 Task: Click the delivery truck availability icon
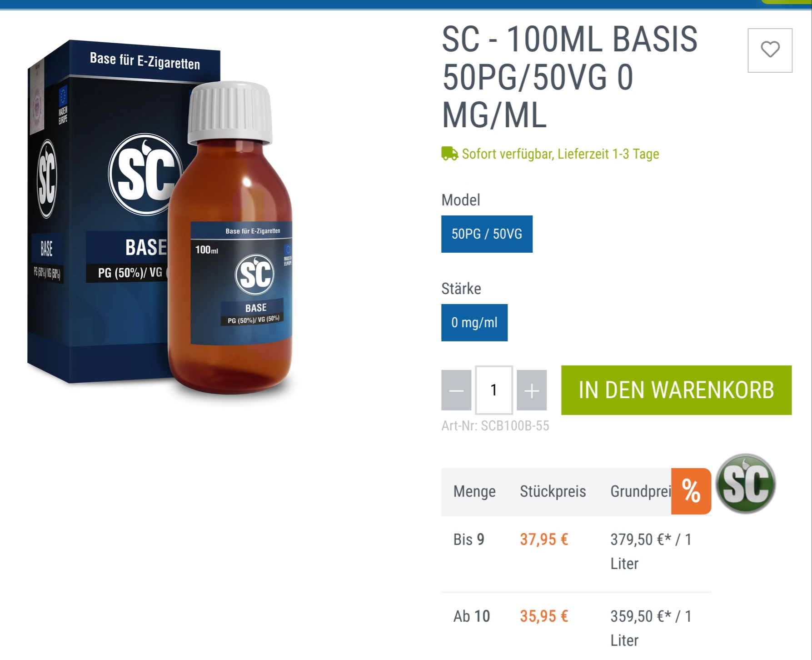[449, 154]
